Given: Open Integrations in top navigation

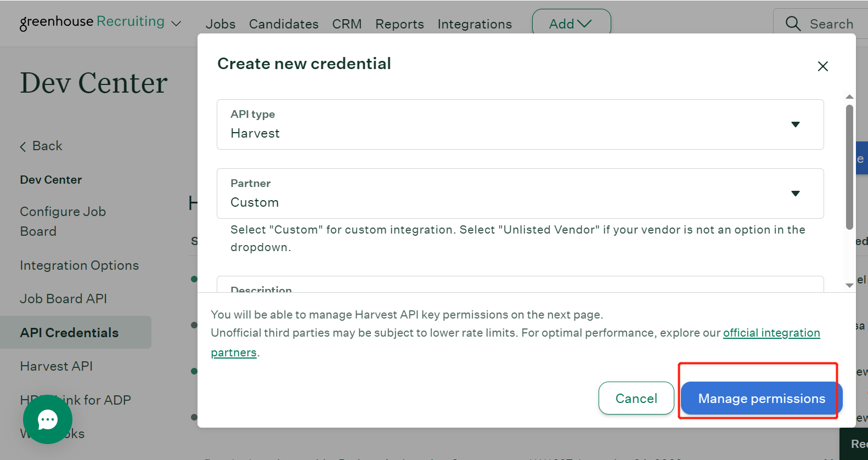Looking at the screenshot, I should [x=475, y=24].
